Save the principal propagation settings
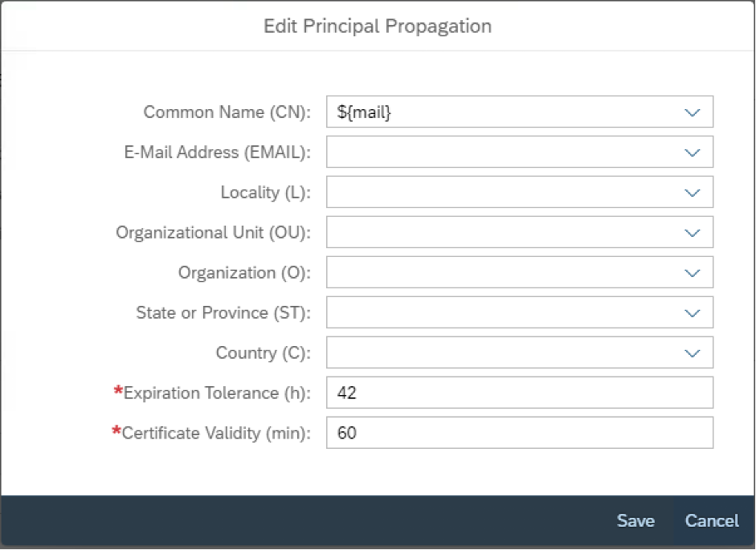The image size is (756, 550). [635, 520]
